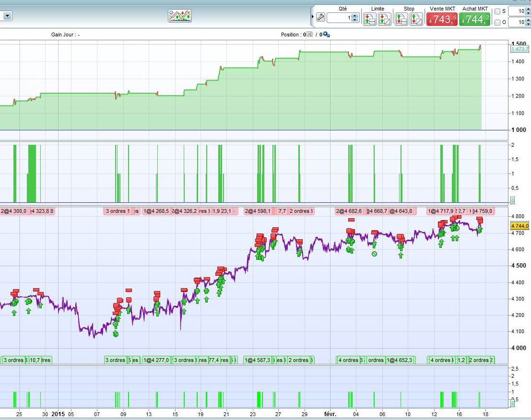Click the crossed-circle cancelled order marker
The width and height of the screenshot is (531, 420).
(x=374, y=254)
